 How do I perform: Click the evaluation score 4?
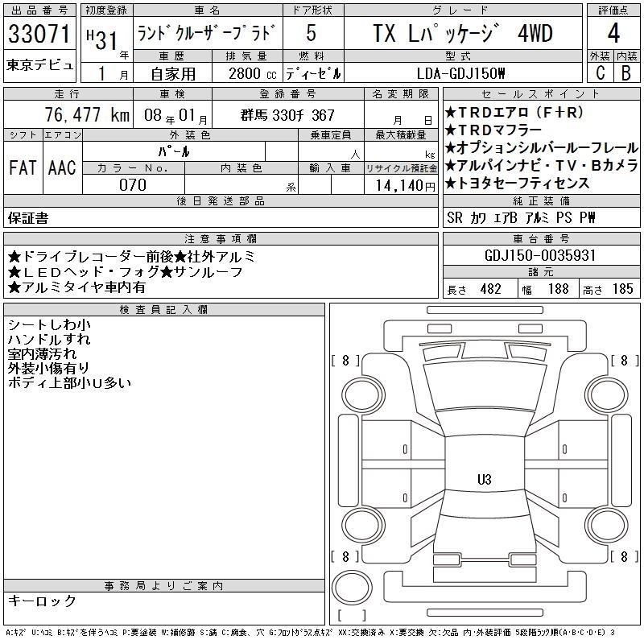613,33
